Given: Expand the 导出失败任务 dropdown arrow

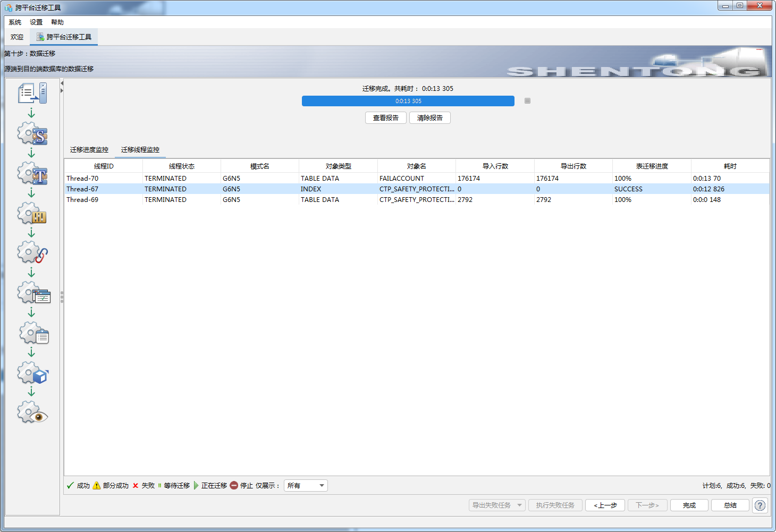Looking at the screenshot, I should click(519, 505).
